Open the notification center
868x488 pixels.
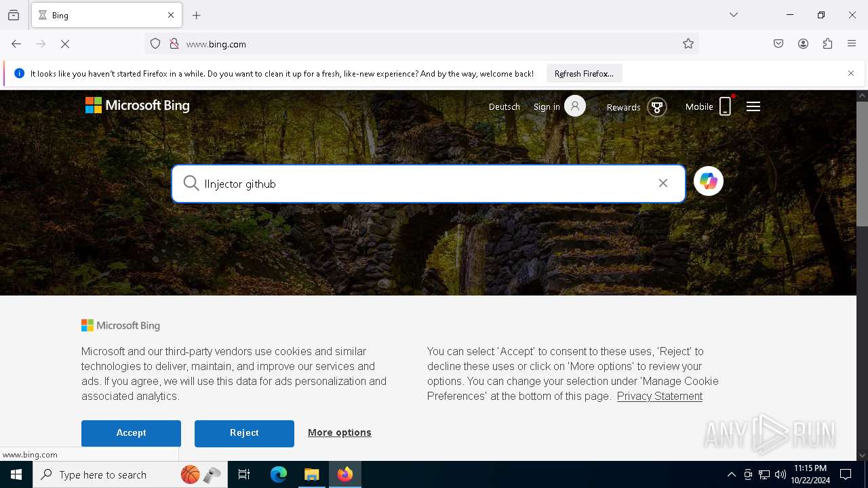point(846,474)
